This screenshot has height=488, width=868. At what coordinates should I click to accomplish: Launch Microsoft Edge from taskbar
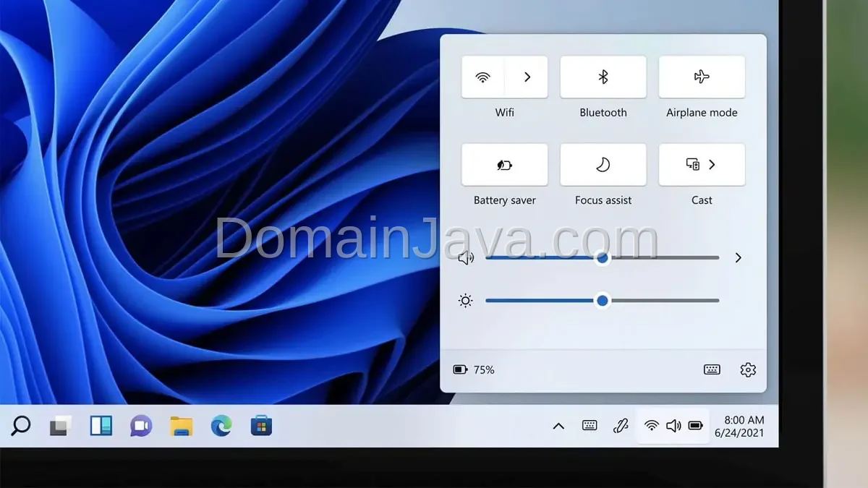tap(221, 426)
